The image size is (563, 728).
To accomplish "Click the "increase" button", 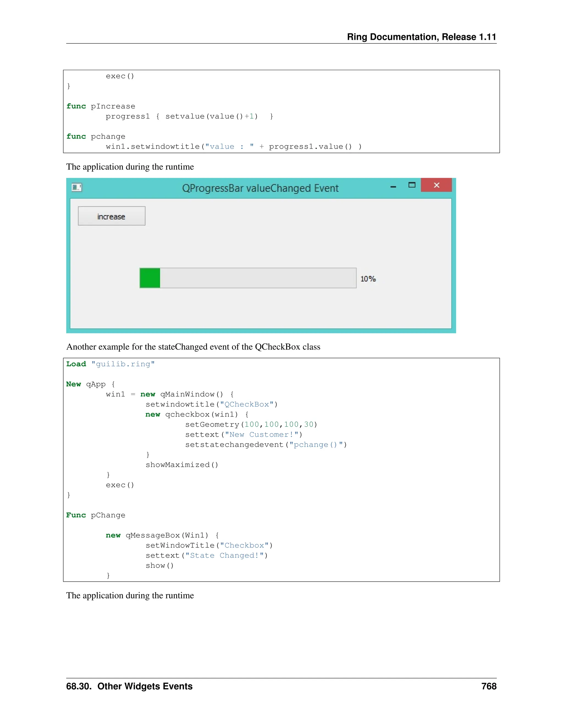I will coord(111,216).
